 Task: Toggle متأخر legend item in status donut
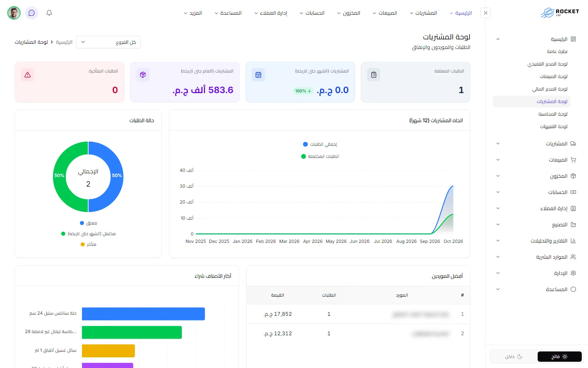89,244
